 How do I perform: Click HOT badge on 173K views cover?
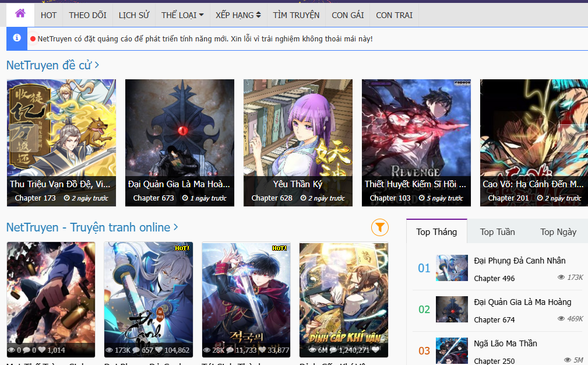(x=182, y=248)
